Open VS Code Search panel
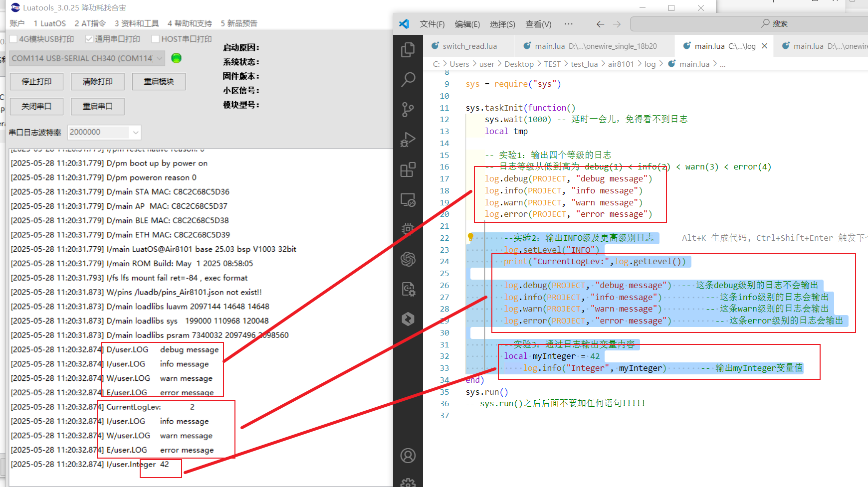This screenshot has height=487, width=868. (x=408, y=79)
